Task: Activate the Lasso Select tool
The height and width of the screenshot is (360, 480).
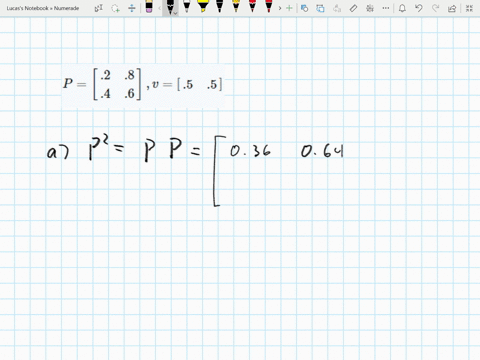Action: click(x=115, y=8)
